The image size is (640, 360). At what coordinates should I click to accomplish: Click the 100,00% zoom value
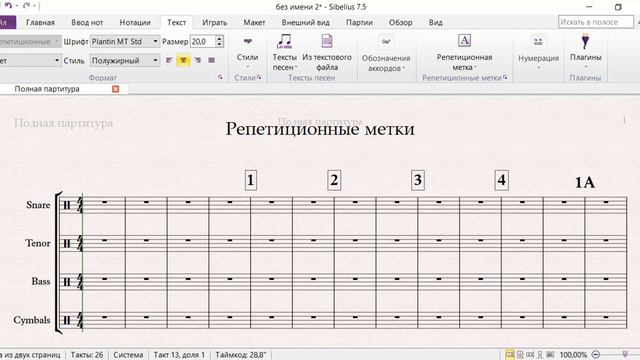pyautogui.click(x=573, y=355)
